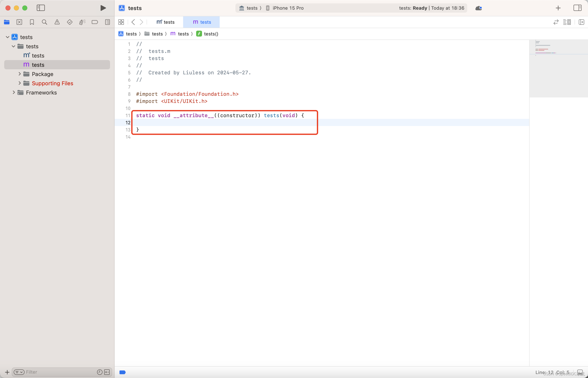Focus the navigator Filter field
The height and width of the screenshot is (378, 588).
(60, 372)
